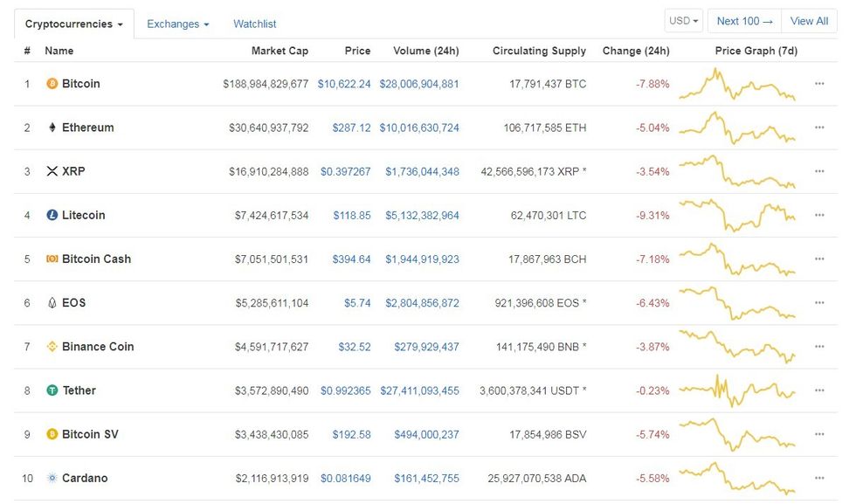Click the Ethereum diamond logo icon
Image resolution: width=856 pixels, height=504 pixels.
(52, 128)
